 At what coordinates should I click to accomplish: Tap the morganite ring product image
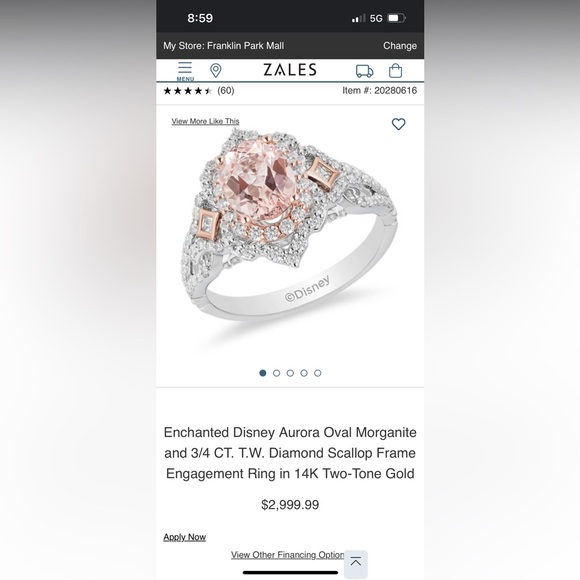(x=290, y=226)
